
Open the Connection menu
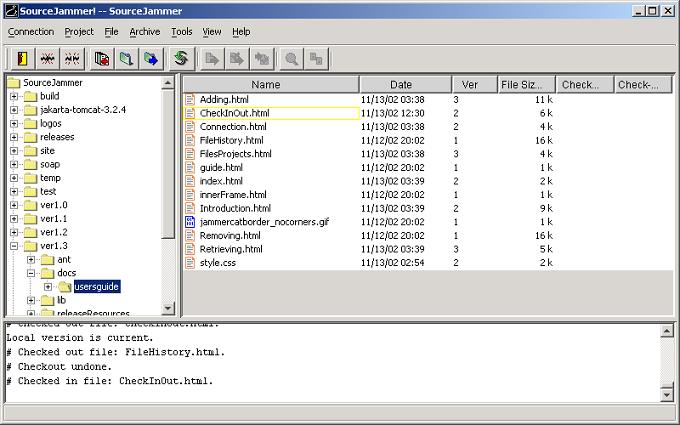[x=31, y=32]
